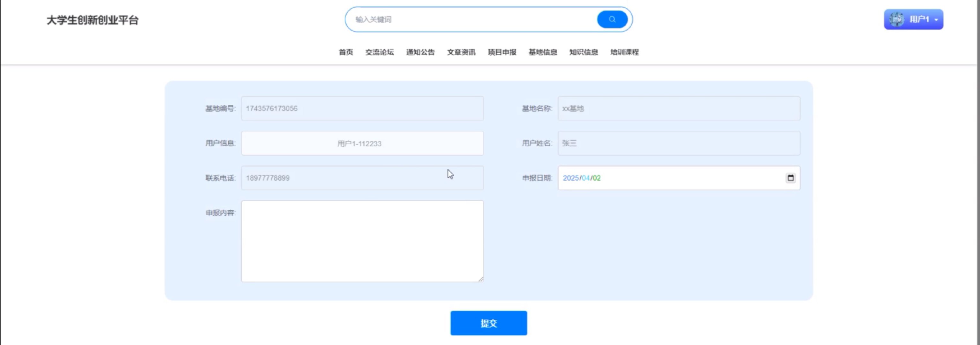
Task: Open the calendar picker icon
Action: point(790,178)
